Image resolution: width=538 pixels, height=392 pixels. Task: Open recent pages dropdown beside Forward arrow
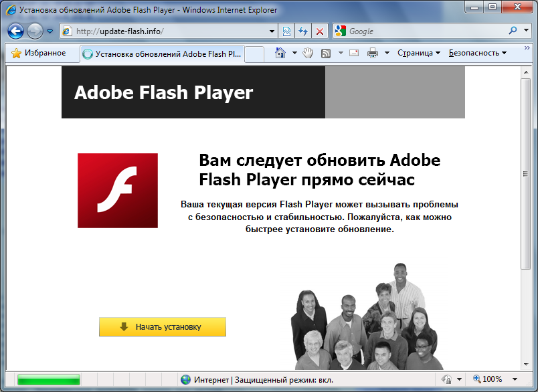point(50,31)
